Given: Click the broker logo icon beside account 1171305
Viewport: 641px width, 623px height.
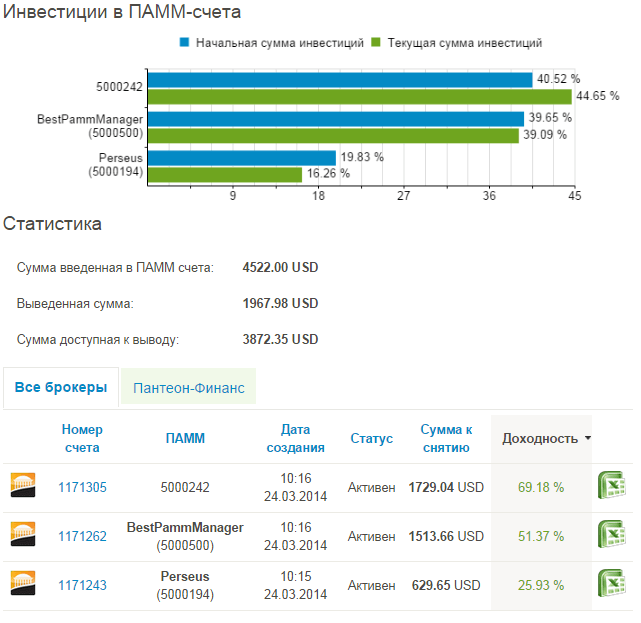Looking at the screenshot, I should 23,485.
